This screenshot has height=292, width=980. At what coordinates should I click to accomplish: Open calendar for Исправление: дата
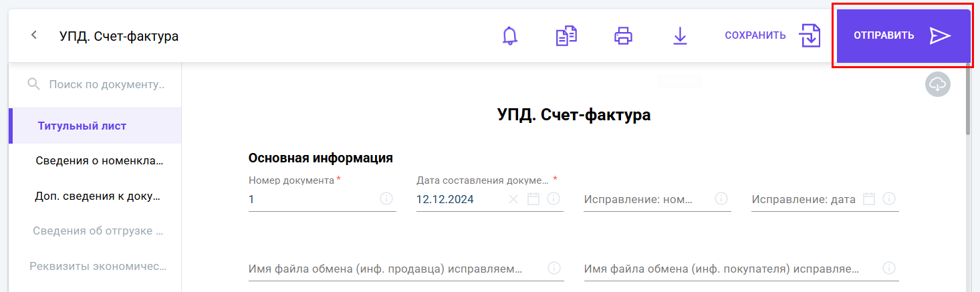tap(868, 198)
